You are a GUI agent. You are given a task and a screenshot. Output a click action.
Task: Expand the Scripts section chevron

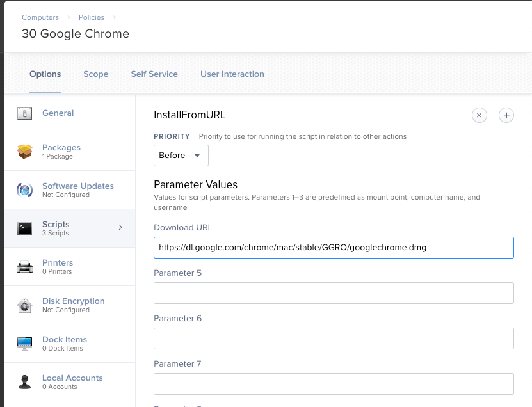(x=120, y=227)
